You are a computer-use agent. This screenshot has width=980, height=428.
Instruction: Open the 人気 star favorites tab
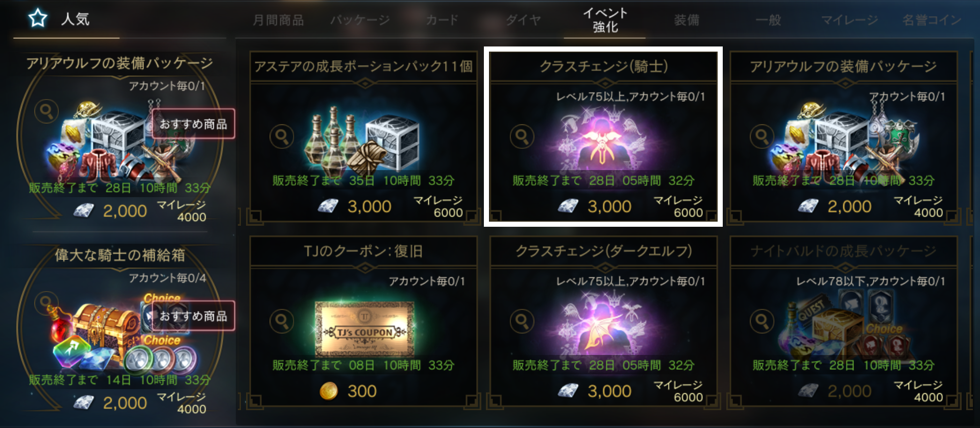[60, 19]
